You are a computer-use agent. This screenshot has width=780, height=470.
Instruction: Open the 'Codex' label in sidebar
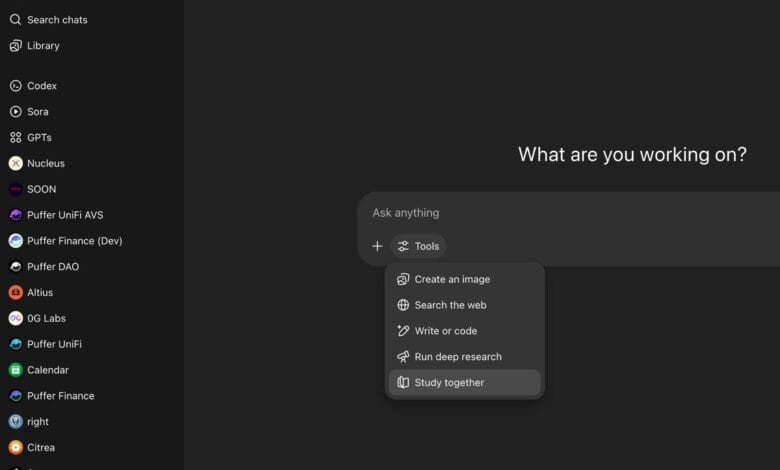[x=42, y=86]
